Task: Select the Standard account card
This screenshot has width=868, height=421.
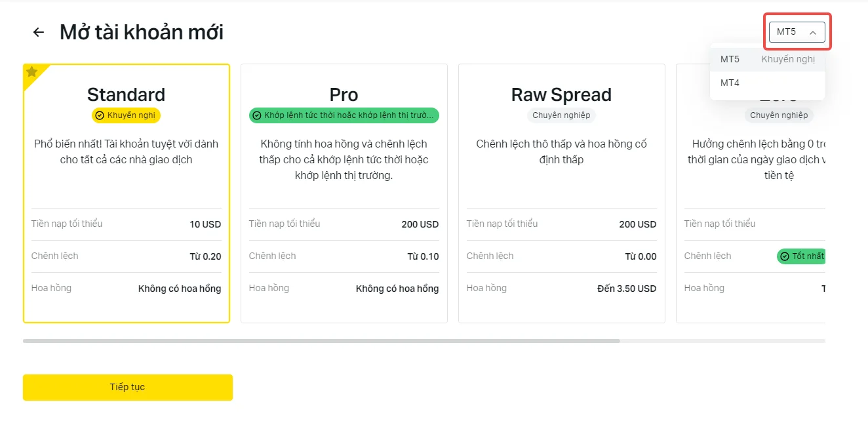Action: click(x=127, y=193)
